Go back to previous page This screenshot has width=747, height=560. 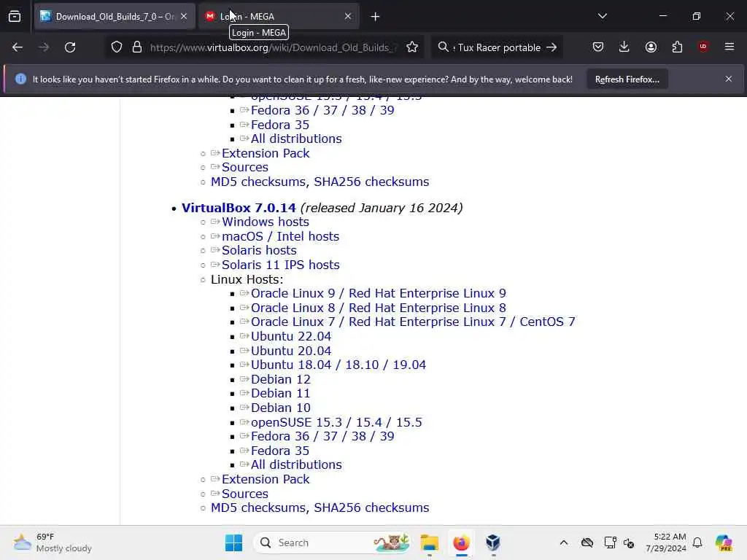18,47
